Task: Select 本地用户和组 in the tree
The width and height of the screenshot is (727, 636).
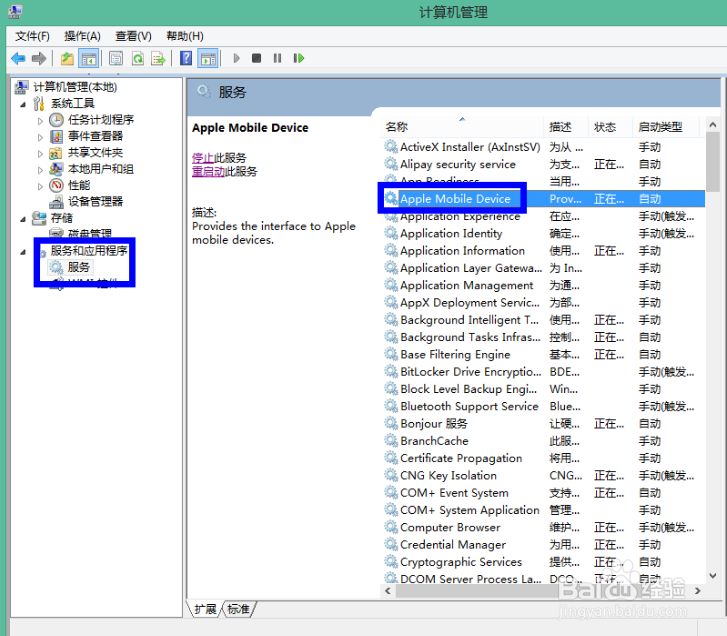Action: coord(101,169)
